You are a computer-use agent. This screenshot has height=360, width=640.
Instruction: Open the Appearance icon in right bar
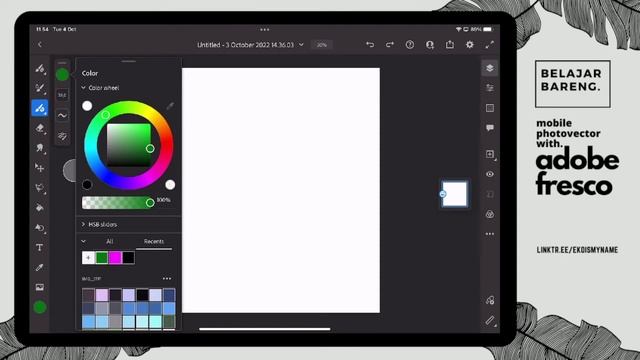(490, 214)
